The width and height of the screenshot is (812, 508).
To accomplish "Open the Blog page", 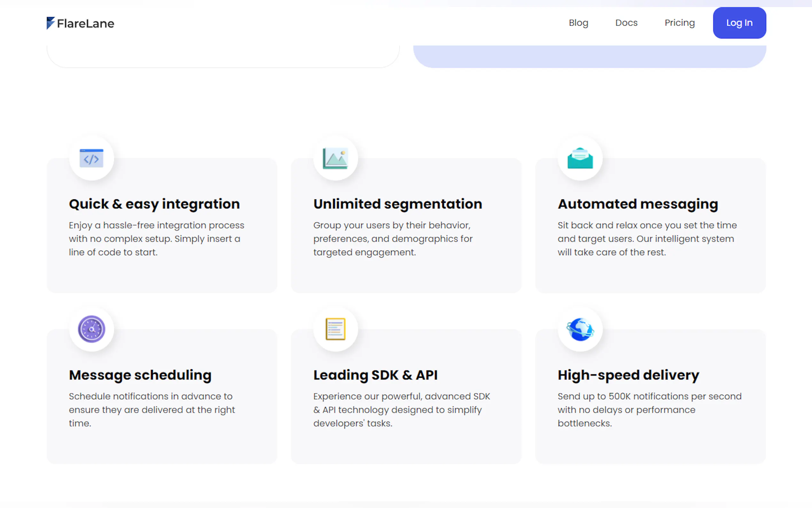I will click(x=578, y=23).
